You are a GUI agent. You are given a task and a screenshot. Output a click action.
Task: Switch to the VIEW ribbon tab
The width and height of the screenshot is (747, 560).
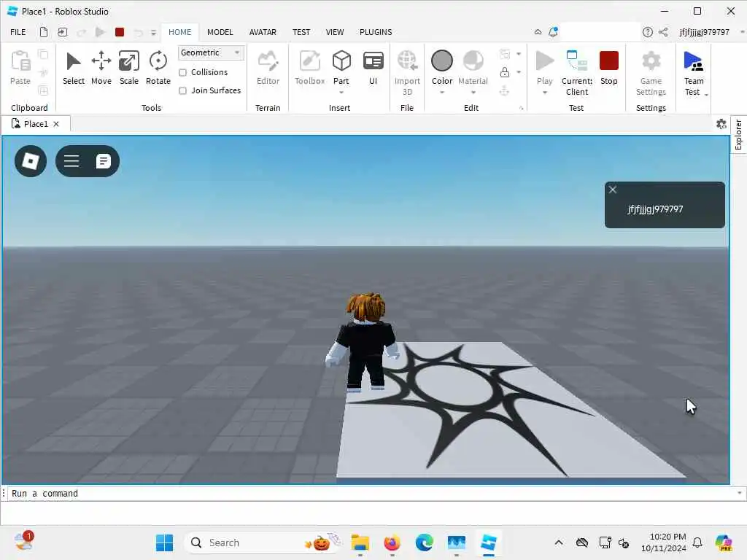click(x=335, y=32)
